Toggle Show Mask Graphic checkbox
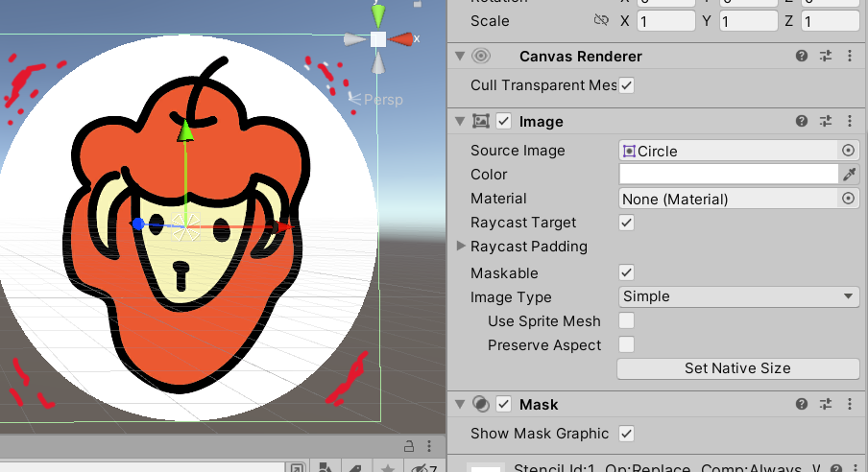This screenshot has height=472, width=868. [x=626, y=434]
